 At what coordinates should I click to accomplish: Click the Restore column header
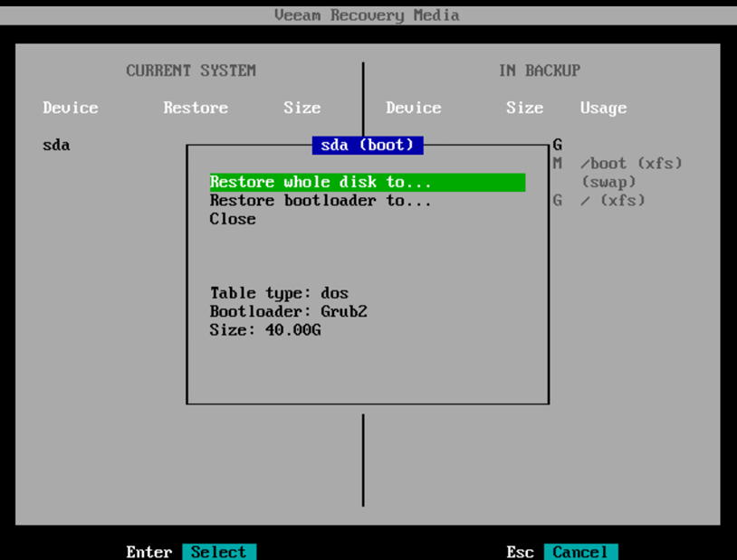pyautogui.click(x=196, y=108)
